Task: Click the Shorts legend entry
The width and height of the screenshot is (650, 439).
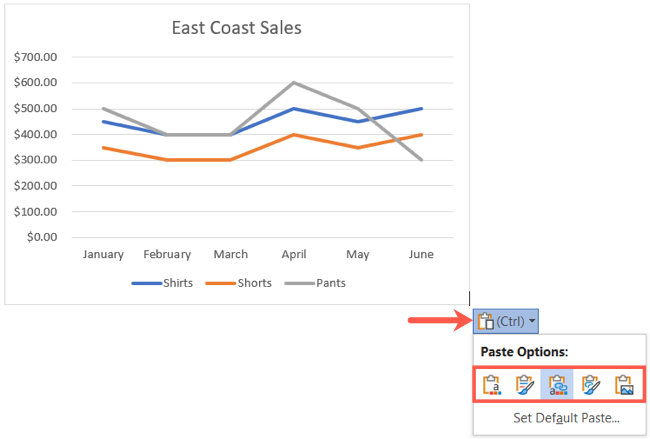Action: click(x=239, y=283)
